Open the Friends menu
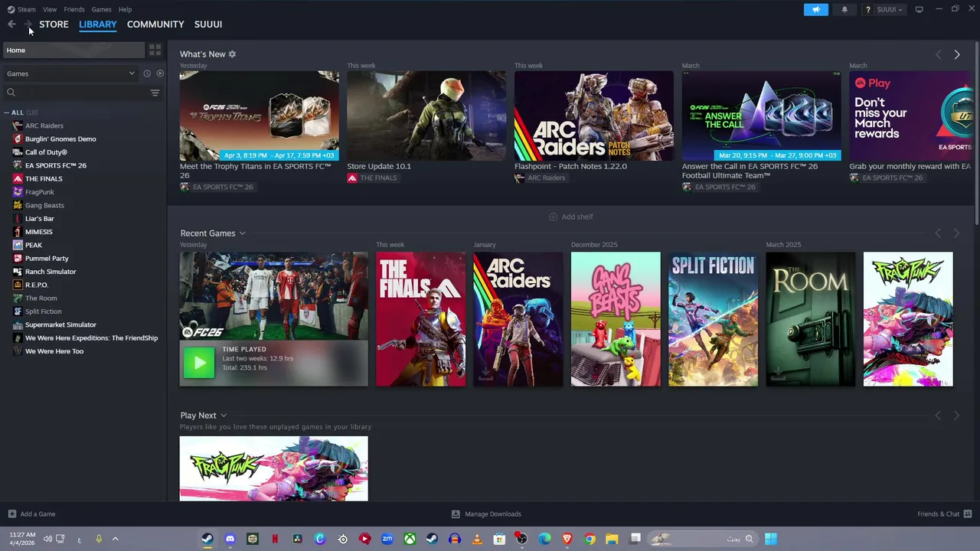 (74, 9)
